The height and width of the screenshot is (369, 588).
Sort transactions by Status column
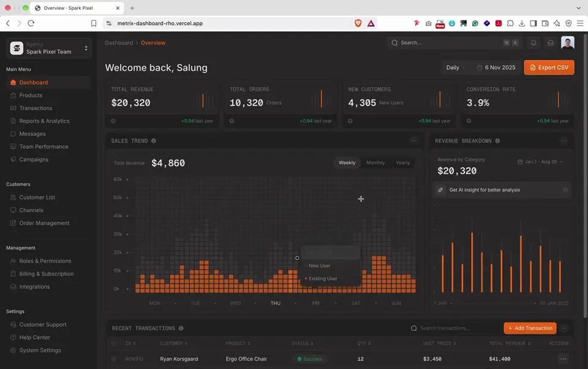pos(302,343)
